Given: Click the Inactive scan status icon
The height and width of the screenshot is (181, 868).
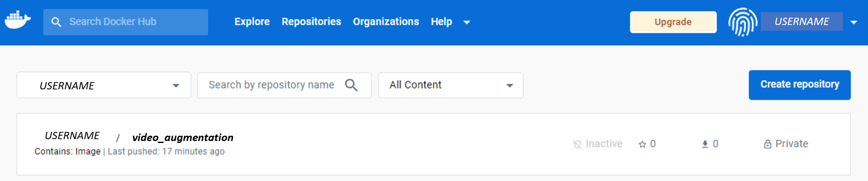Looking at the screenshot, I should click(x=577, y=144).
